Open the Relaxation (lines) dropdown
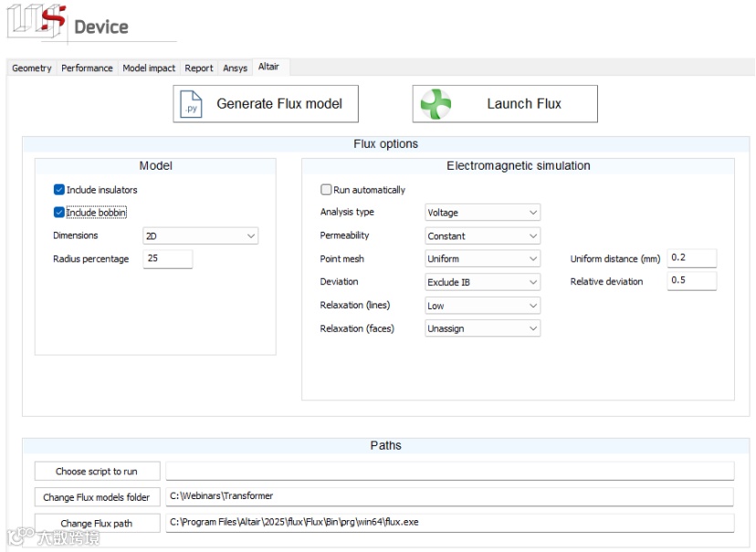 click(x=483, y=306)
